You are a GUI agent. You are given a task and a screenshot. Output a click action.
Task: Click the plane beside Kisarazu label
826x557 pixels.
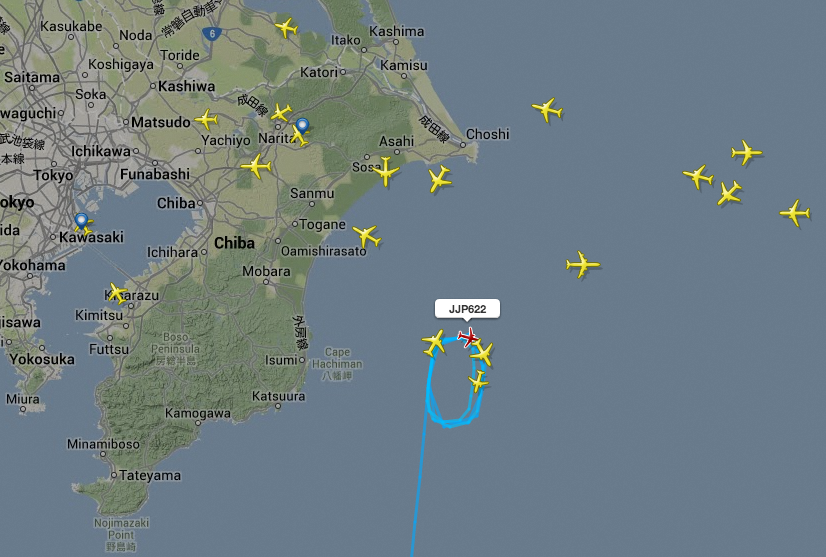(117, 293)
